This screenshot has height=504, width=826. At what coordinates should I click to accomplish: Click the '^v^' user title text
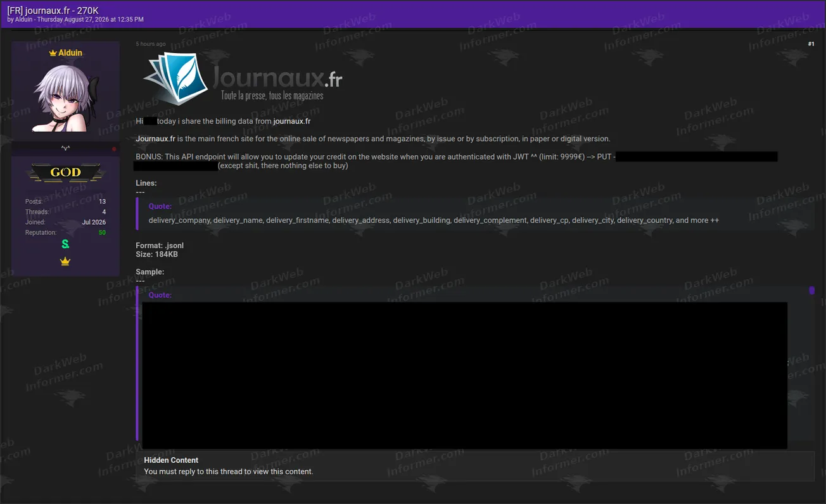[65, 148]
